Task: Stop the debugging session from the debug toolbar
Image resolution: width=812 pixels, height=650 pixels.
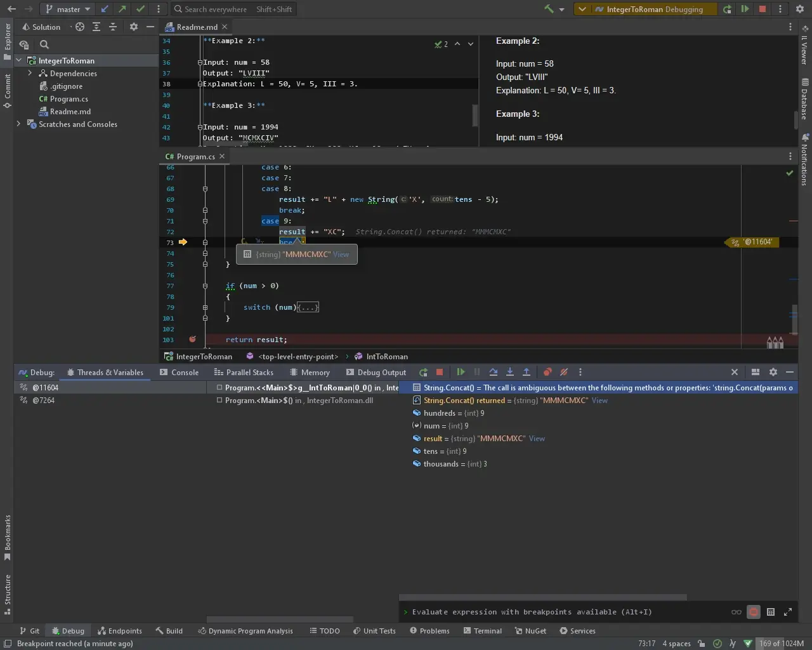Action: pos(440,373)
